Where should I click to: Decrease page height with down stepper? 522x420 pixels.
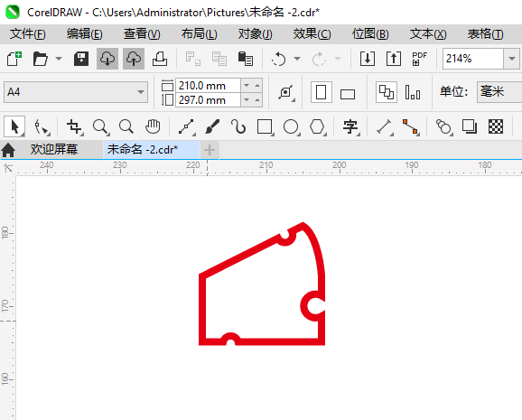tap(247, 100)
